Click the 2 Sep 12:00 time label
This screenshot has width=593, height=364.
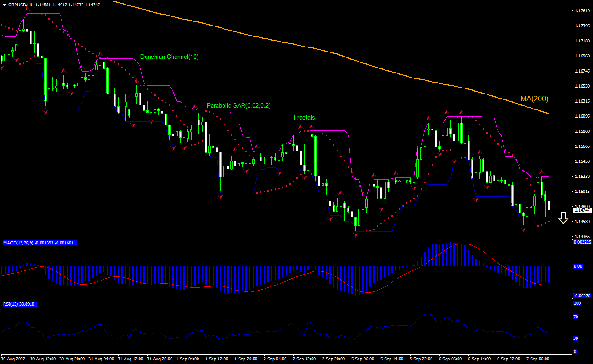point(304,359)
